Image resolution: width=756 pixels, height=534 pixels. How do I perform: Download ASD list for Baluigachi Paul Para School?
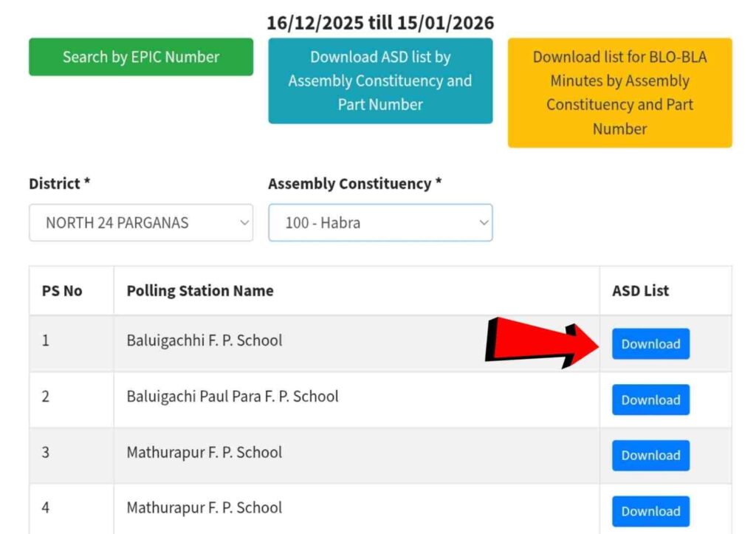point(650,400)
